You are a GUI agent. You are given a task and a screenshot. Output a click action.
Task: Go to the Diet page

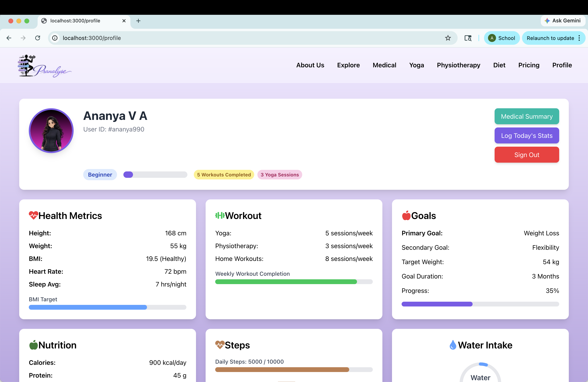(499, 65)
